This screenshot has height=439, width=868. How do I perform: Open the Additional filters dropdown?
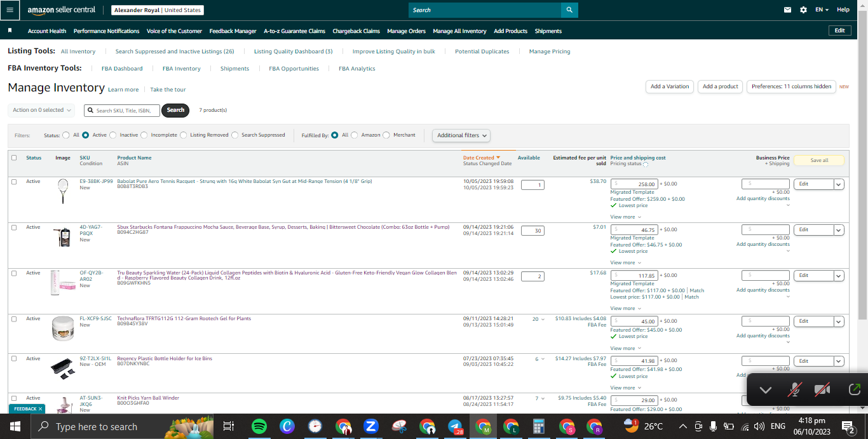461,135
